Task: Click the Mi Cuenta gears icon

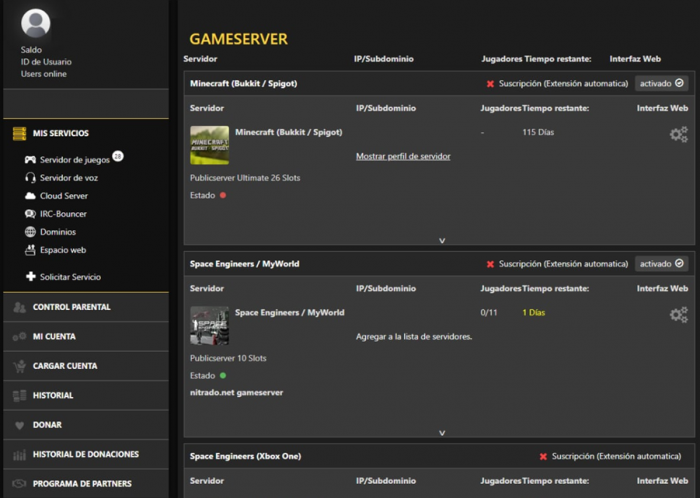Action: (x=19, y=336)
